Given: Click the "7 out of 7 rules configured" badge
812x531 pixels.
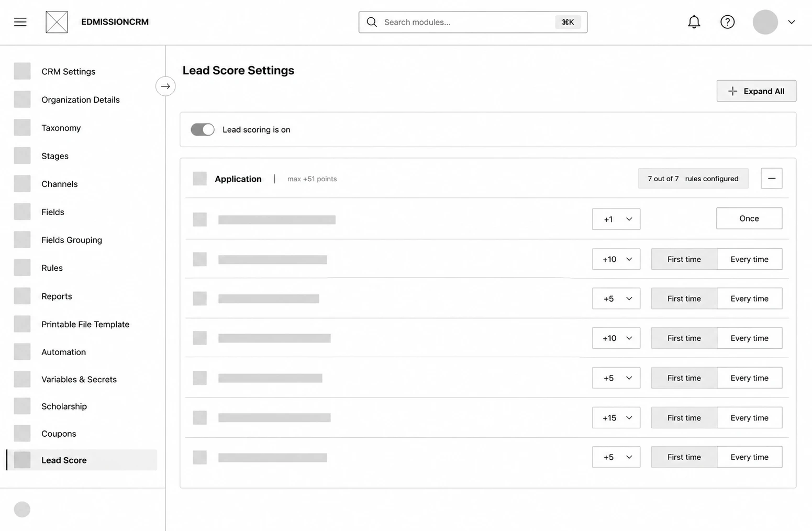Looking at the screenshot, I should [693, 179].
